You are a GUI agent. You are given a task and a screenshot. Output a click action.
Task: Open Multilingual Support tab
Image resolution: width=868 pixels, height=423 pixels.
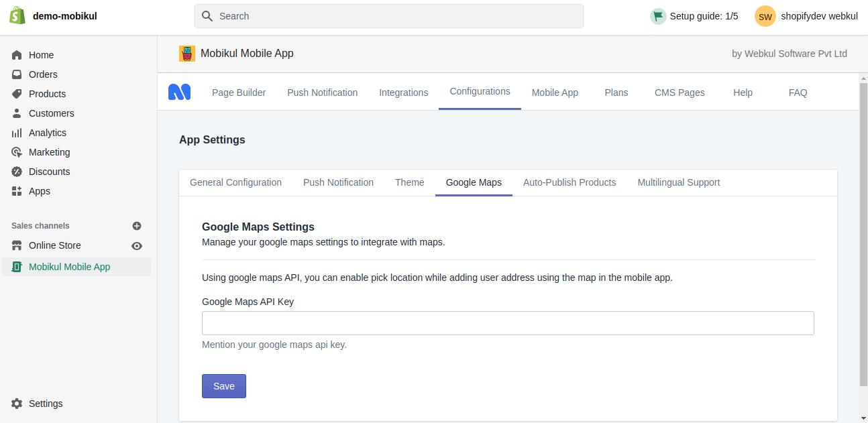679,182
